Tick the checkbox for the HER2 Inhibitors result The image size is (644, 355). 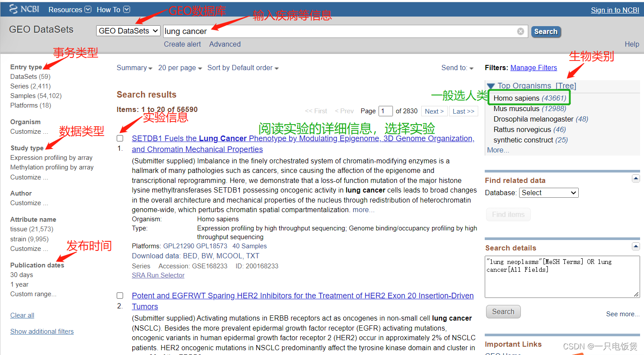point(120,296)
